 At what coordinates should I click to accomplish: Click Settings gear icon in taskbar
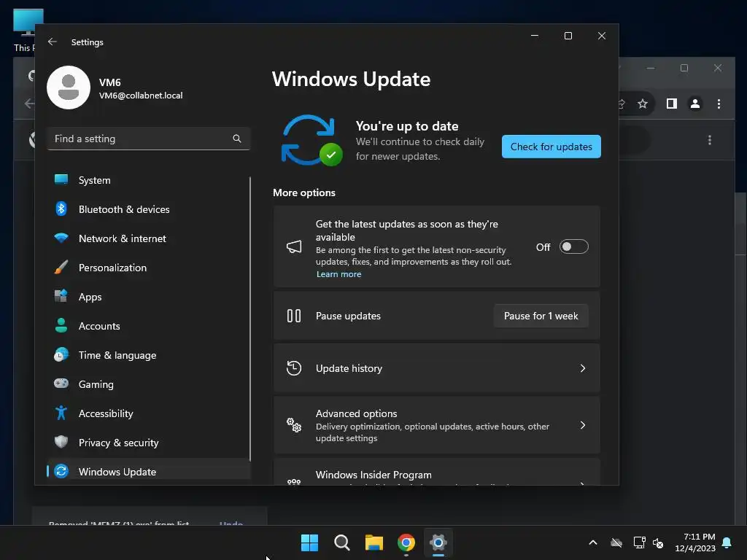pos(438,542)
